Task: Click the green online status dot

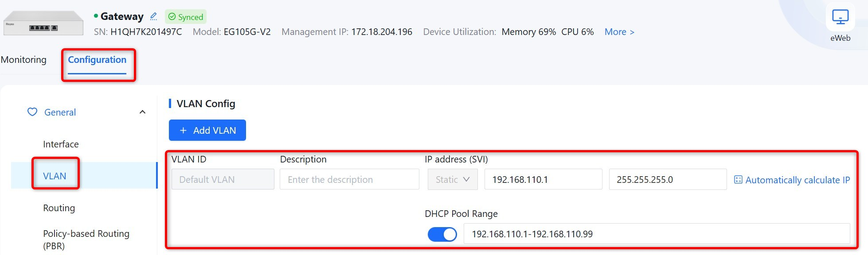Action: click(x=96, y=16)
